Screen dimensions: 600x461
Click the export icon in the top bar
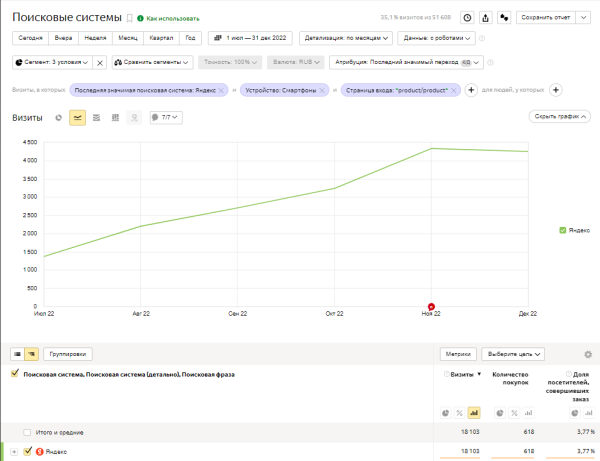coord(485,17)
